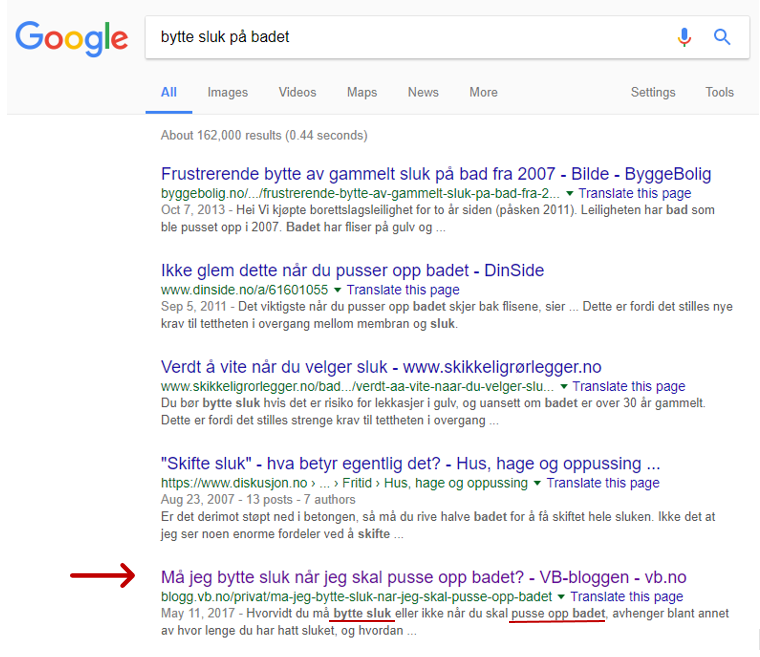760x657 pixels.
Task: Expand dropdown arrow next to dinside.no URL
Action: point(337,290)
